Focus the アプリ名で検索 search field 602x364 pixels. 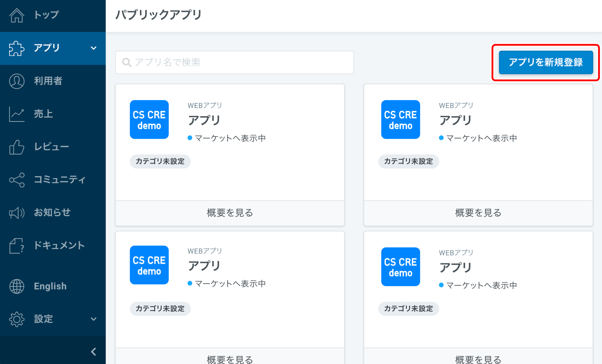235,62
